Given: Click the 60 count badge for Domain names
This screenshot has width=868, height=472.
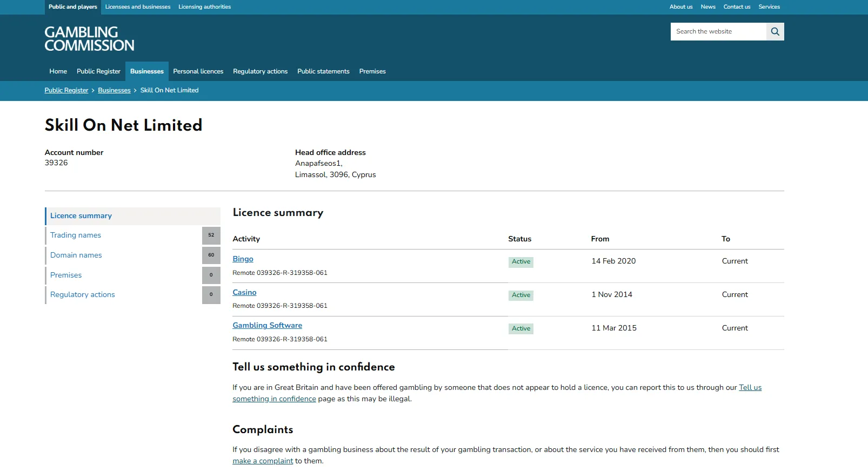Looking at the screenshot, I should tap(211, 255).
